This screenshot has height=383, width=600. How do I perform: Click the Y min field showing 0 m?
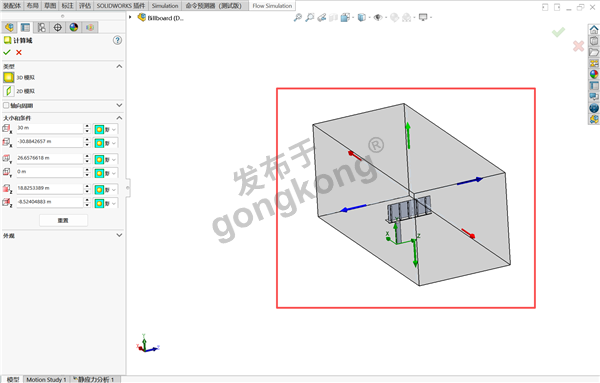click(x=49, y=172)
